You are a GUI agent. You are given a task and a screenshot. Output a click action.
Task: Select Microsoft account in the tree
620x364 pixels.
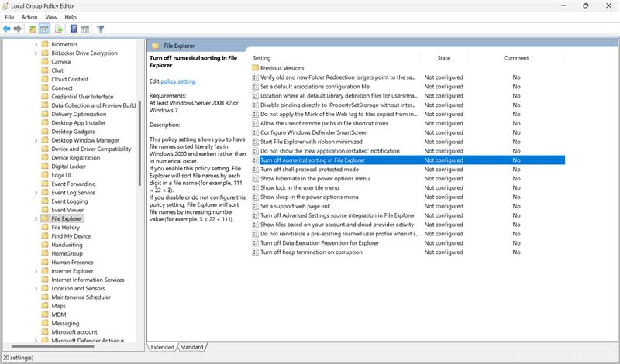[x=74, y=332]
